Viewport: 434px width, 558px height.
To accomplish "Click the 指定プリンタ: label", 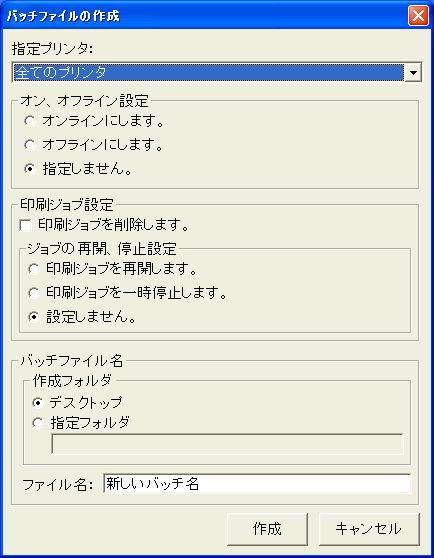I will (x=52, y=49).
